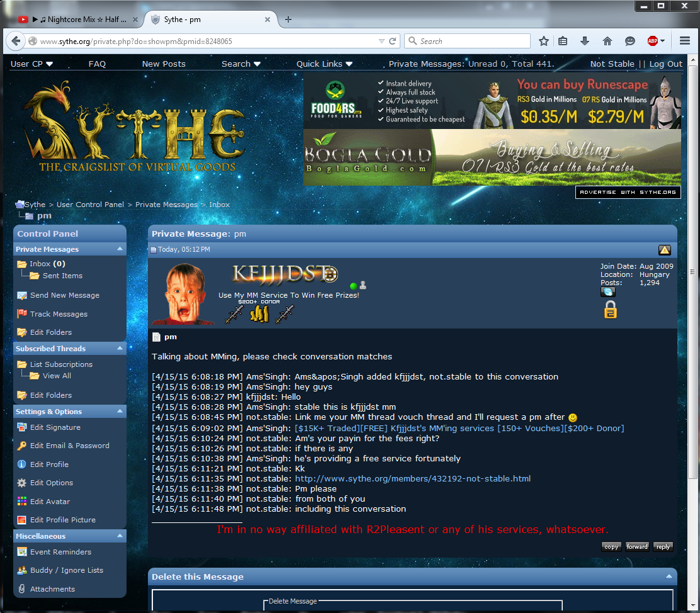The width and height of the screenshot is (700, 613).
Task: Click the globe icon below Posts count
Action: point(607,292)
